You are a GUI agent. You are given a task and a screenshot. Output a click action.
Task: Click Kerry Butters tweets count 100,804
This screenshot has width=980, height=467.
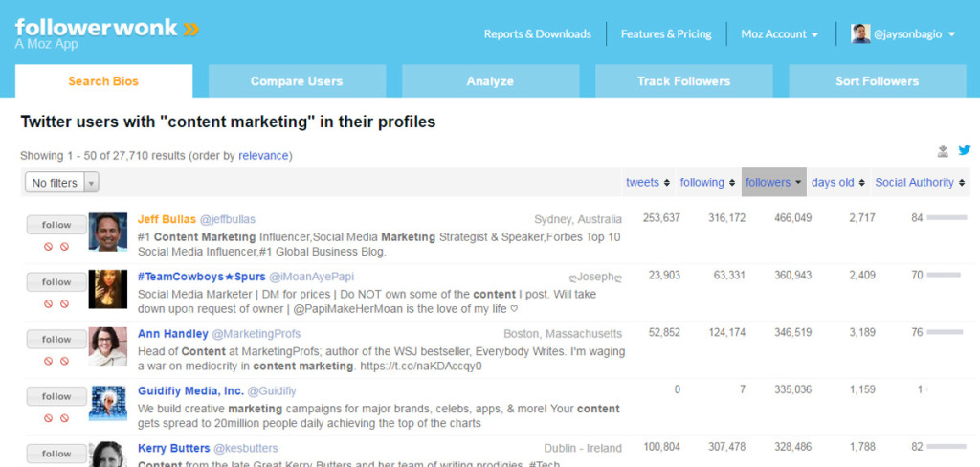click(662, 447)
